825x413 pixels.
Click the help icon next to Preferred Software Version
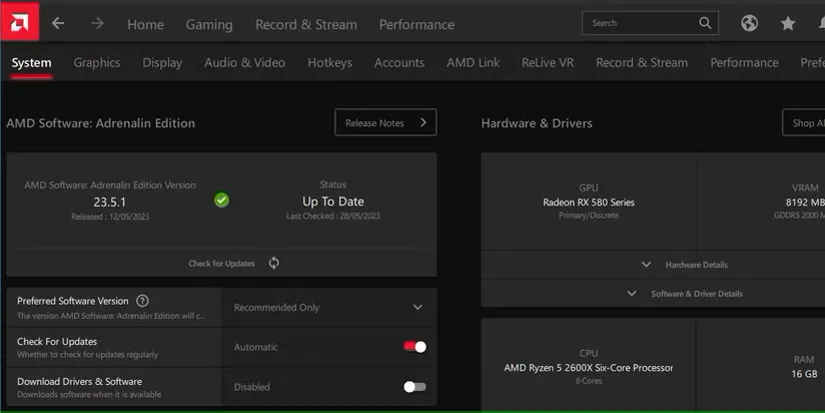142,301
